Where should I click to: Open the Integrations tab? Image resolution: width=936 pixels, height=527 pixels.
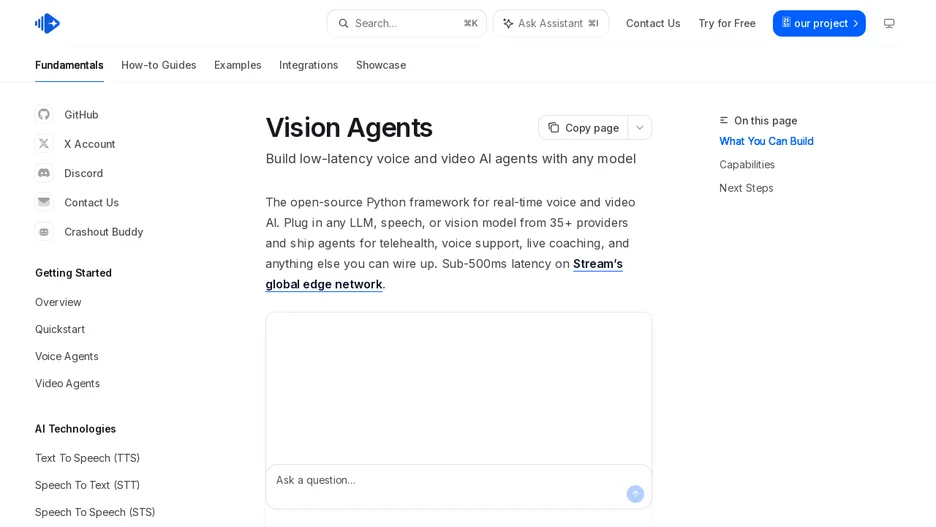(309, 65)
